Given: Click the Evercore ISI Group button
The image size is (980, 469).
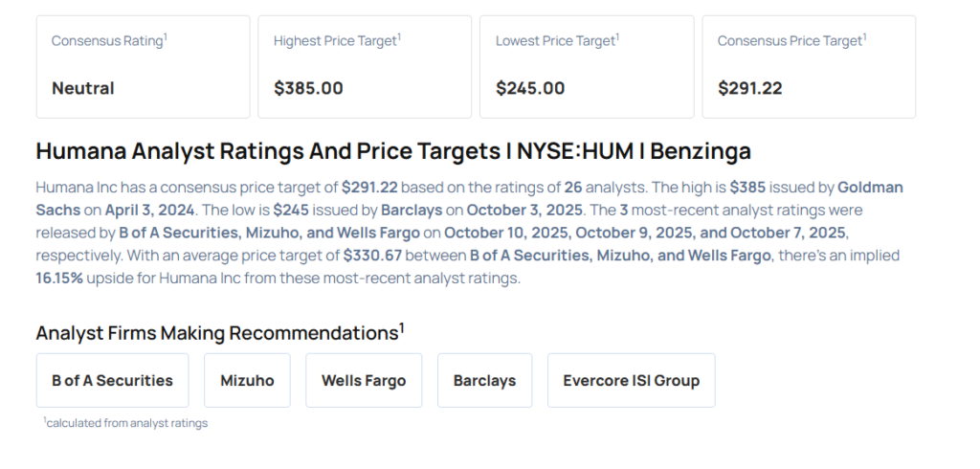Looking at the screenshot, I should (x=631, y=380).
